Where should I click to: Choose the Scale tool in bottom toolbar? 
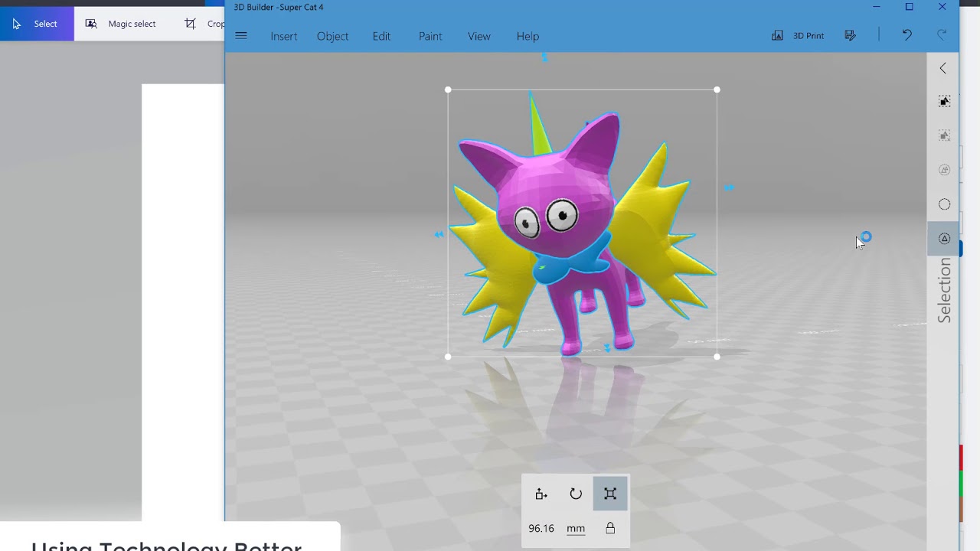(x=610, y=494)
